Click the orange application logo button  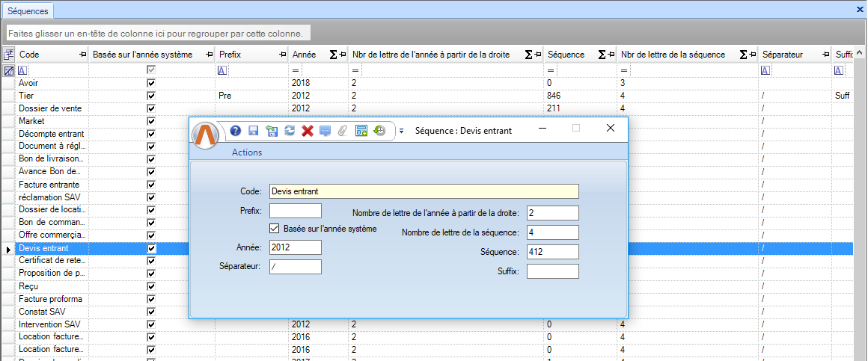pyautogui.click(x=207, y=135)
